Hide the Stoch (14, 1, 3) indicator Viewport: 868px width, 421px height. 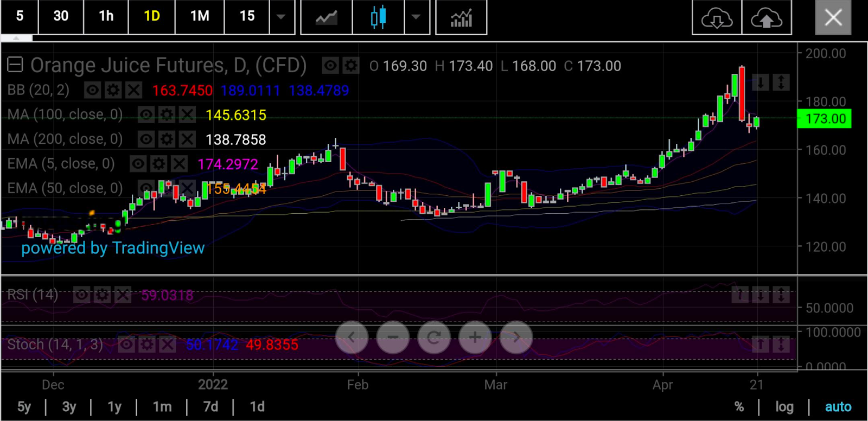[126, 344]
